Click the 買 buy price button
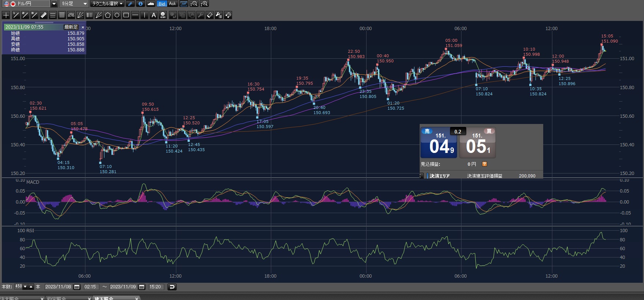This screenshot has width=644, height=300. [x=477, y=143]
